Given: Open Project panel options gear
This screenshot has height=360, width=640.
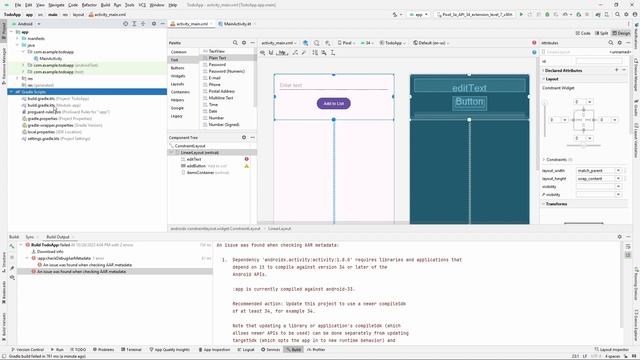Looking at the screenshot, I should tap(154, 24).
